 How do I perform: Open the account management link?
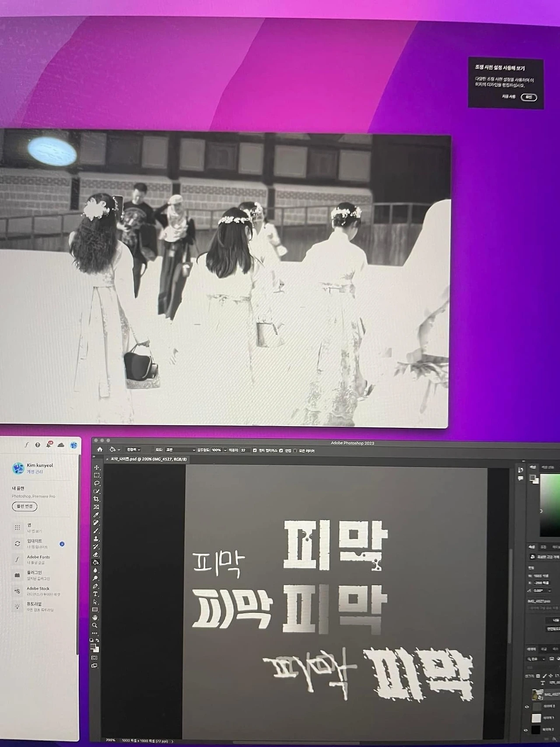click(35, 472)
